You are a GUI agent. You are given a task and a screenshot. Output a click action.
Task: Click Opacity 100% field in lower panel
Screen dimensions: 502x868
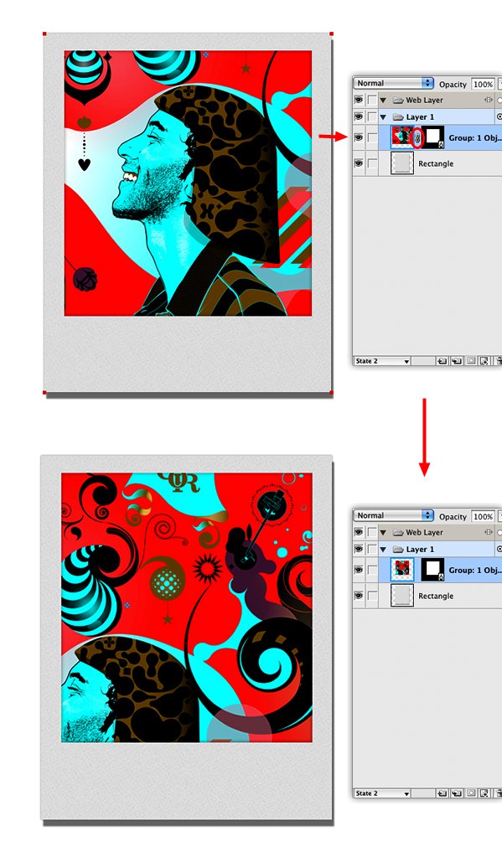pyautogui.click(x=483, y=516)
